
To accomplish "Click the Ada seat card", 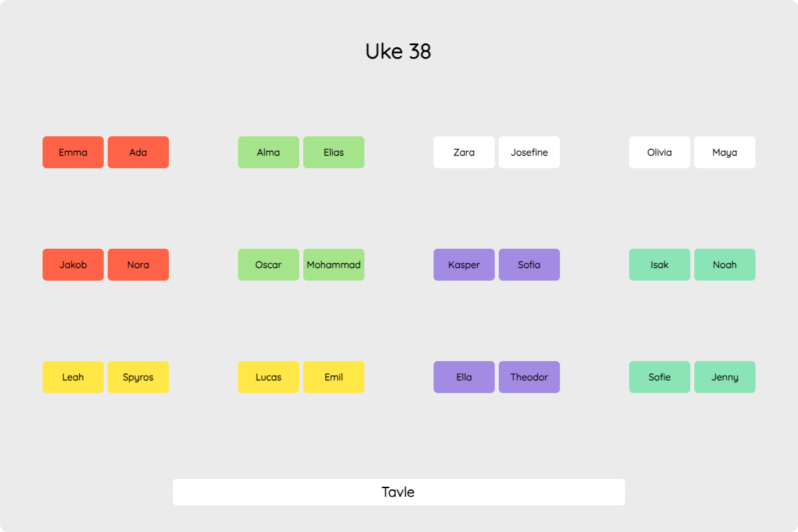I will pyautogui.click(x=138, y=152).
